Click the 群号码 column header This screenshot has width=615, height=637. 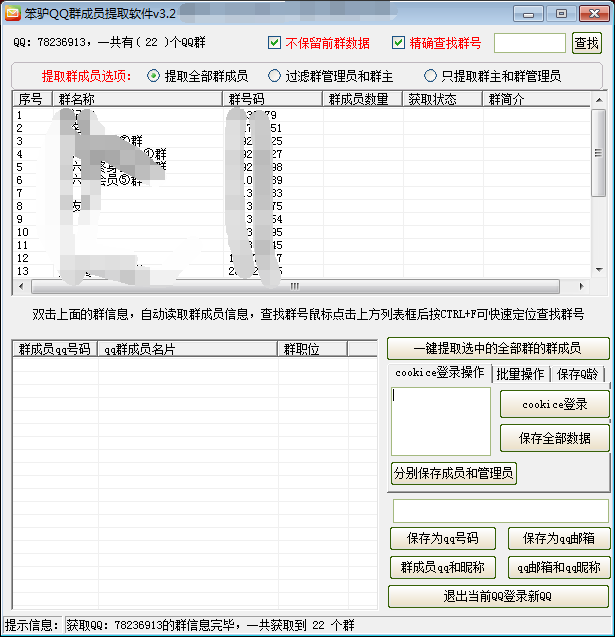[273, 99]
